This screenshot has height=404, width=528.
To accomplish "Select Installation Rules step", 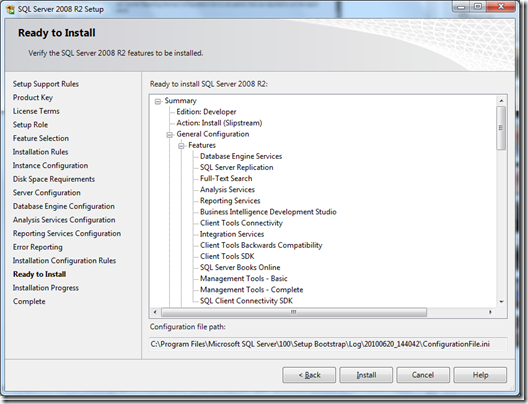I will (40, 152).
